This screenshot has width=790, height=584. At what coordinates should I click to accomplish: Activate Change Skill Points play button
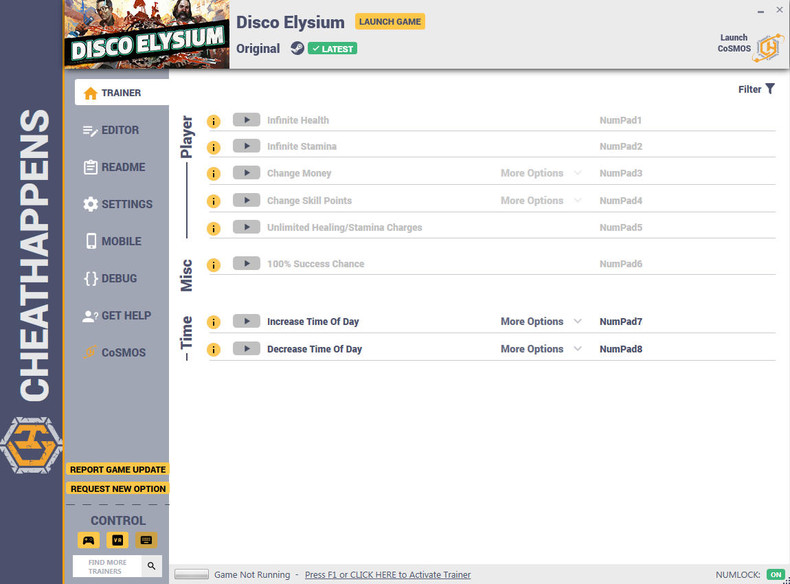[246, 200]
